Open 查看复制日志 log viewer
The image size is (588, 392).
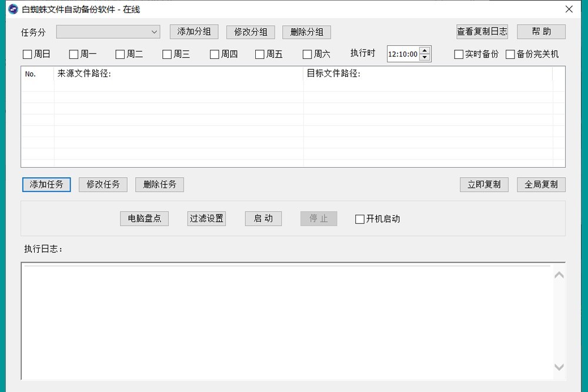click(482, 32)
